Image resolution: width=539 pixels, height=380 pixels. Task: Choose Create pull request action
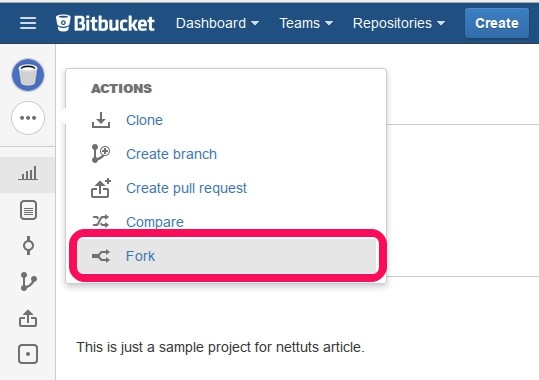(x=186, y=188)
